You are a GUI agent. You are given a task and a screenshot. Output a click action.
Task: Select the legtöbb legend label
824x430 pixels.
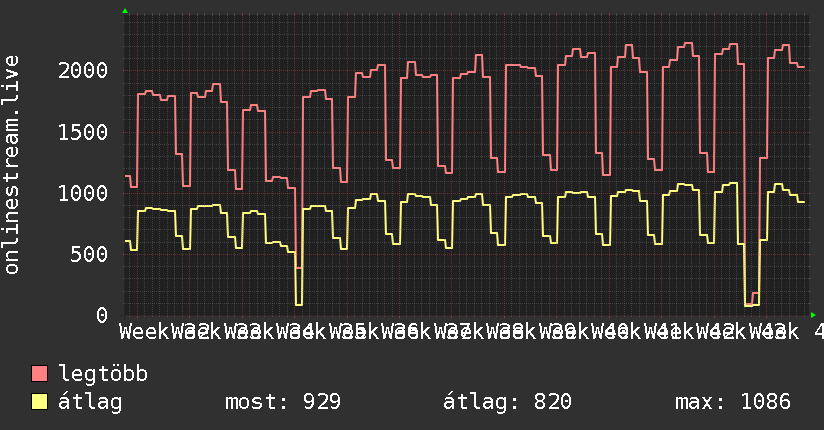(x=103, y=374)
